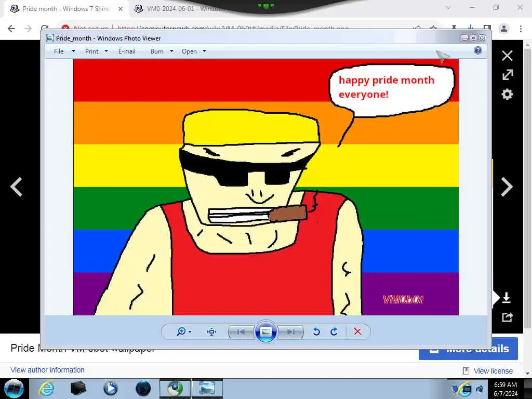Expand the Open dropdown arrow
The image size is (532, 399).
point(204,51)
